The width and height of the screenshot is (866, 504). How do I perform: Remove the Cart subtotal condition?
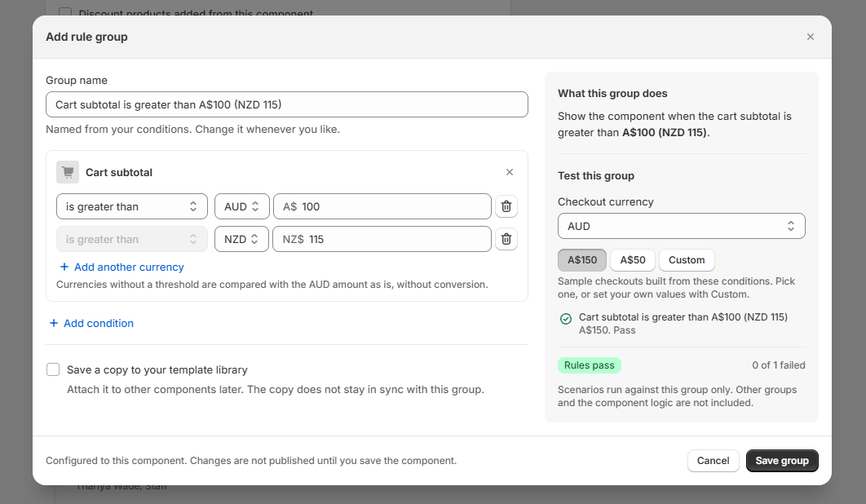[509, 172]
